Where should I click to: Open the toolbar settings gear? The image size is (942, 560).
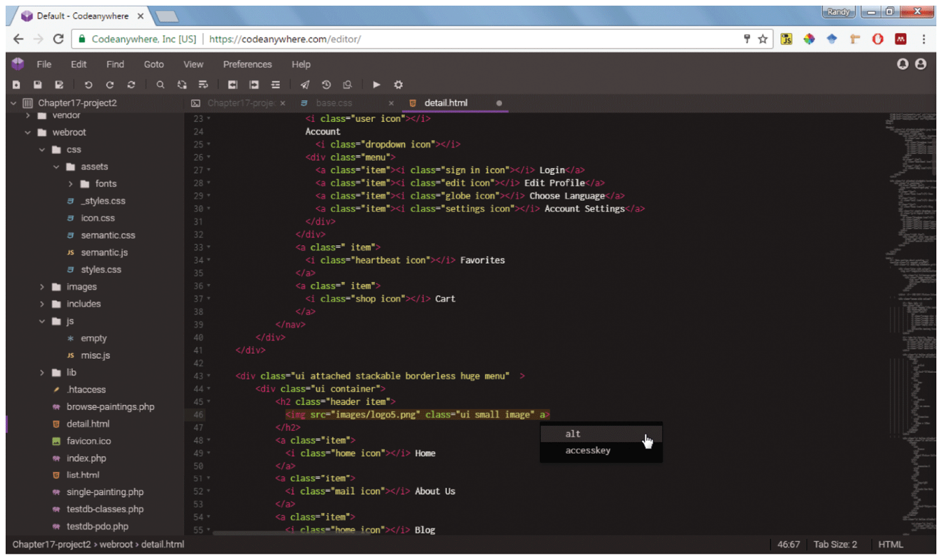398,85
